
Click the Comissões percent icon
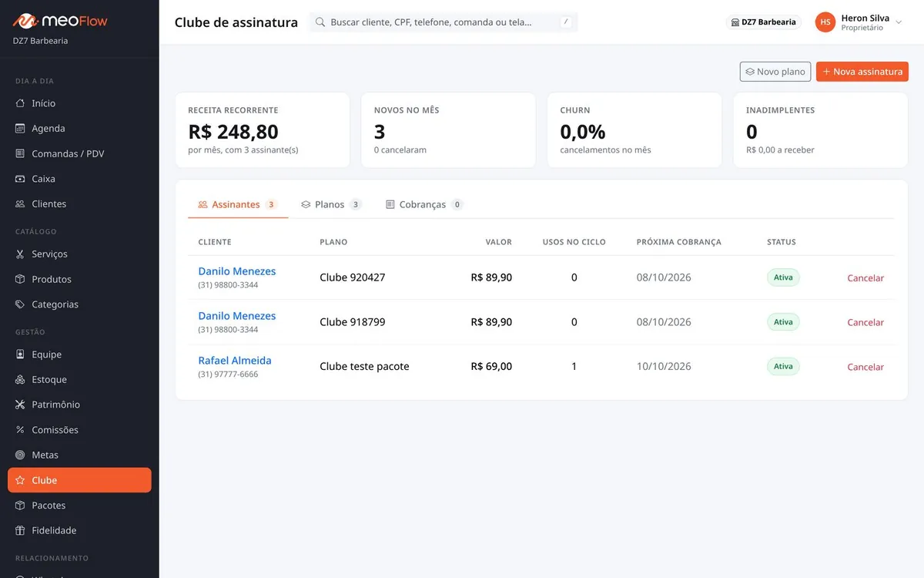pyautogui.click(x=20, y=430)
